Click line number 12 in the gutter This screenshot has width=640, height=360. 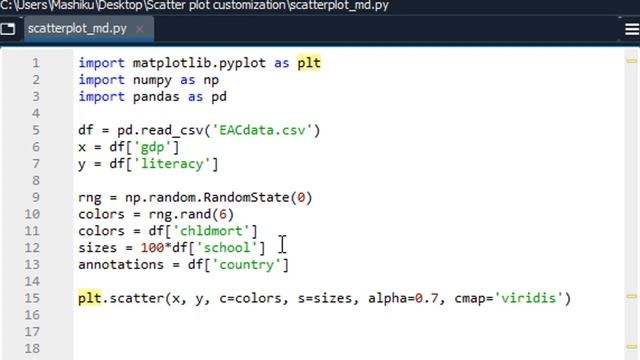[32, 248]
